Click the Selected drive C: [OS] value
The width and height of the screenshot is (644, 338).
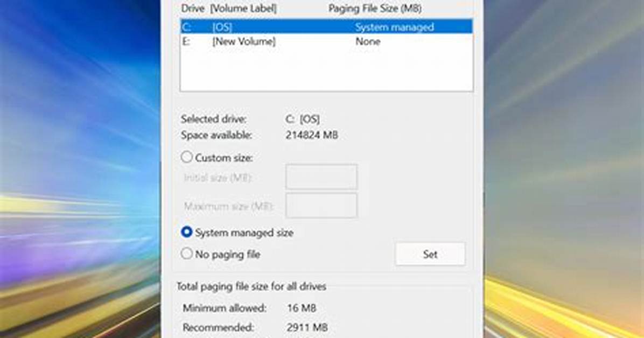(302, 119)
